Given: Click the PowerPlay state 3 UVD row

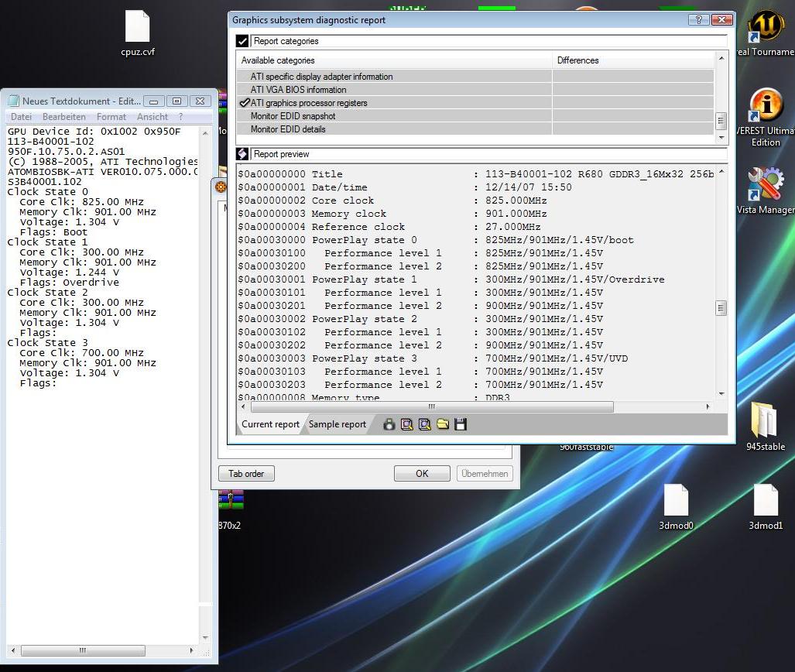Looking at the screenshot, I should (x=433, y=358).
